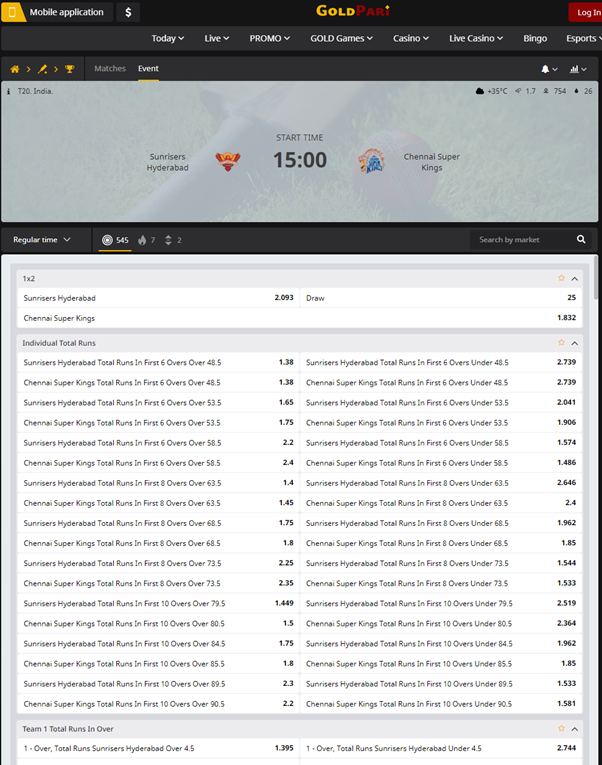Open the Regular time dropdown
The image size is (602, 765).
(x=42, y=240)
